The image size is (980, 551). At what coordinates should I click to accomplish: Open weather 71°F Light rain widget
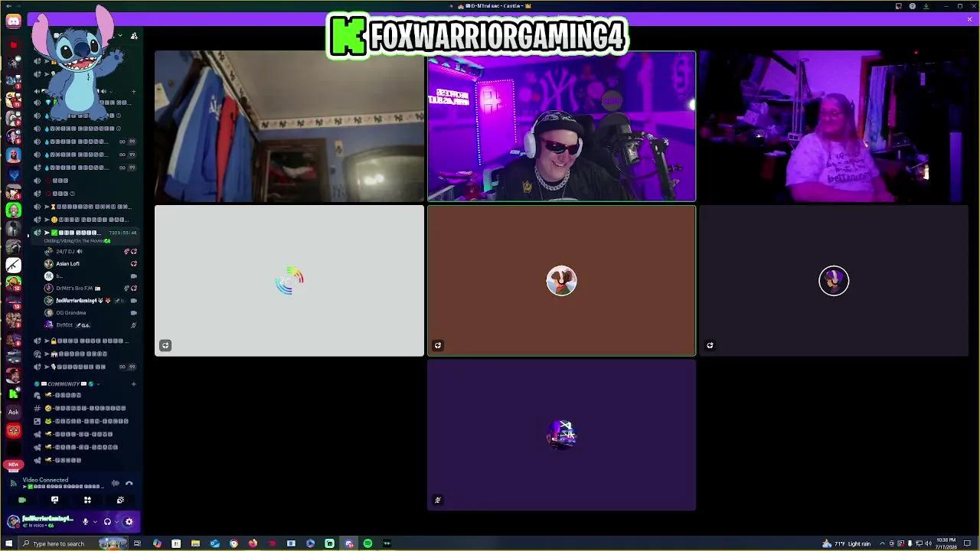coord(846,543)
